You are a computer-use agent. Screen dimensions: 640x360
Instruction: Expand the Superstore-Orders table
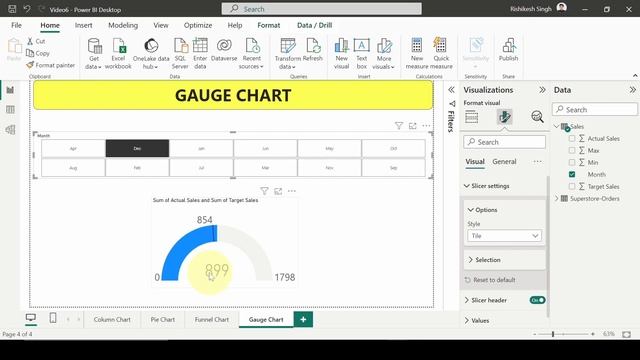556,198
